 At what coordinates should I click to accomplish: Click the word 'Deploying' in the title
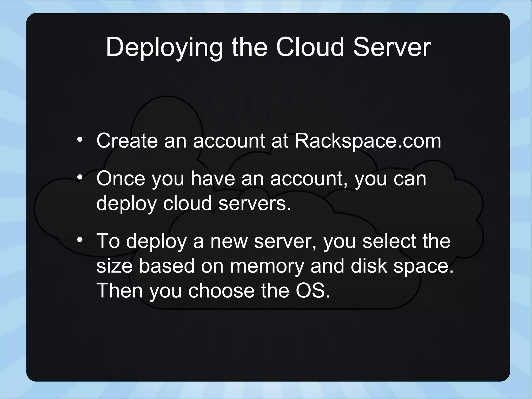tap(164, 47)
